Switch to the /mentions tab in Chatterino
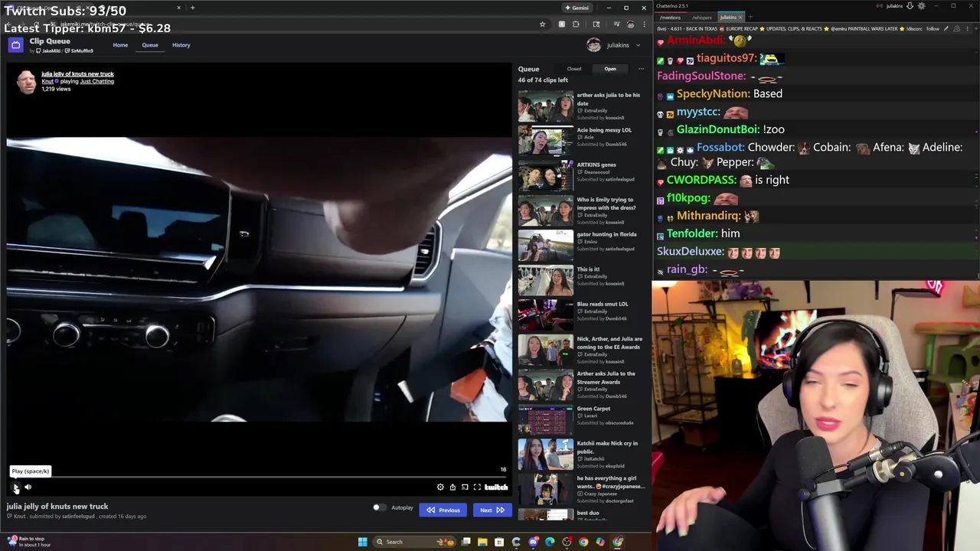Image resolution: width=980 pixels, height=551 pixels. [x=670, y=17]
